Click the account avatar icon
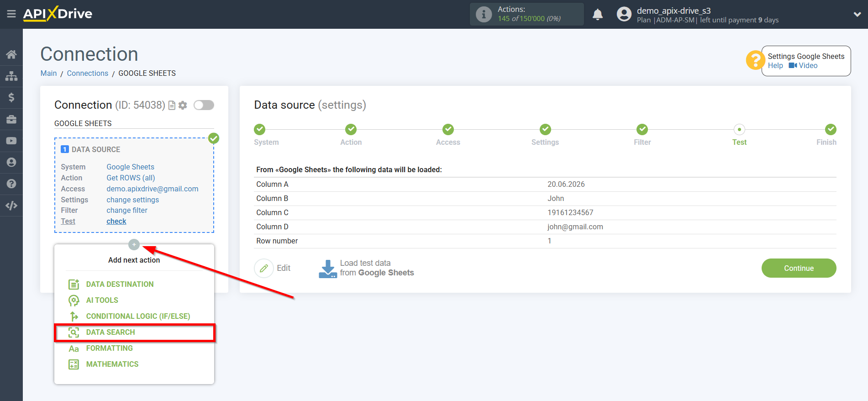The image size is (868, 401). point(624,14)
